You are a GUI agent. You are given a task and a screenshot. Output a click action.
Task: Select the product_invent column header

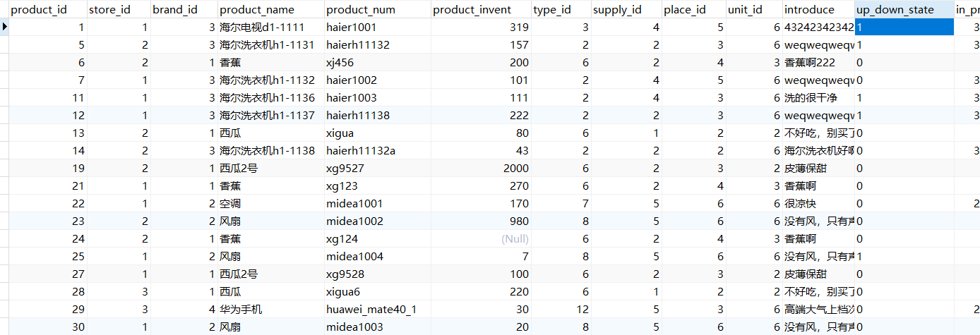480,9
